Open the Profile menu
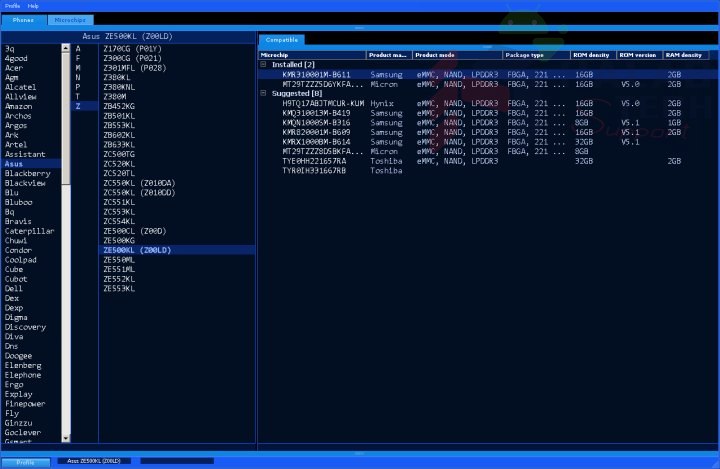Viewport: 720px width, 469px height. point(12,6)
